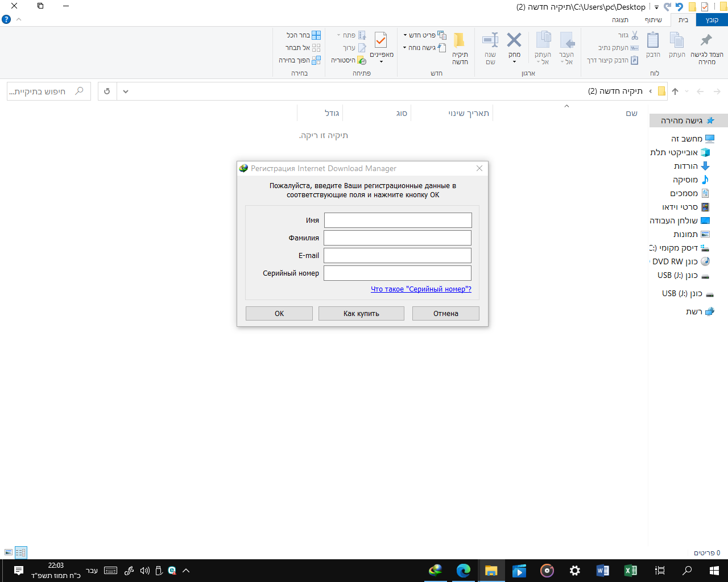The height and width of the screenshot is (582, 728).
Task: Open Music (מוסיקה) in sidebar
Action: pyautogui.click(x=690, y=180)
